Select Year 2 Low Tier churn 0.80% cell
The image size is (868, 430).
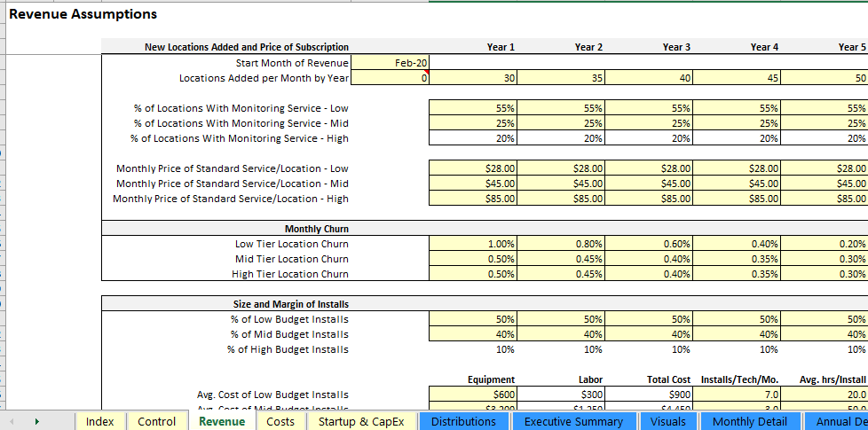coord(561,244)
